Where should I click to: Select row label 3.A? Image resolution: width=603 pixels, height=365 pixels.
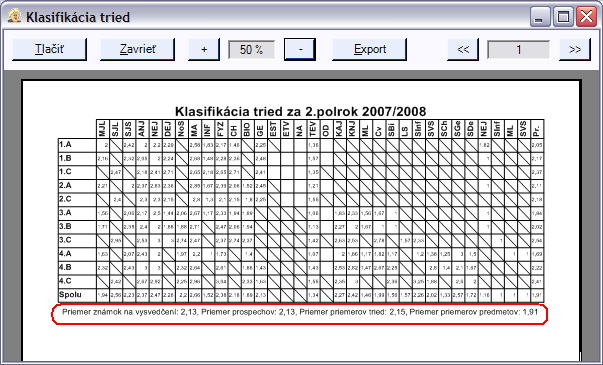(77, 213)
